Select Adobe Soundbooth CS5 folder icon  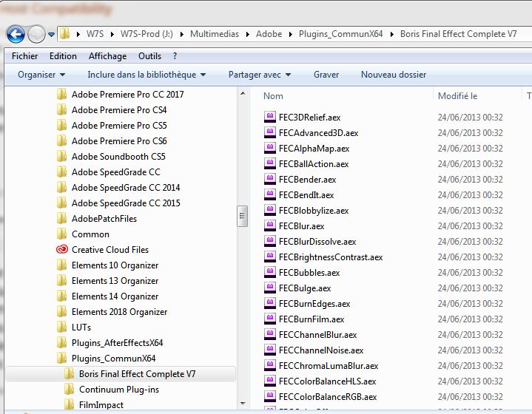point(61,157)
